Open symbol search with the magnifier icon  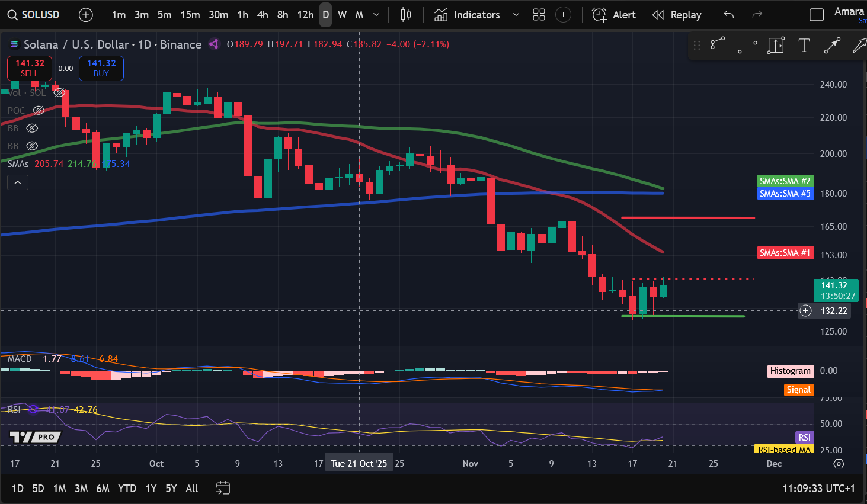(12, 14)
